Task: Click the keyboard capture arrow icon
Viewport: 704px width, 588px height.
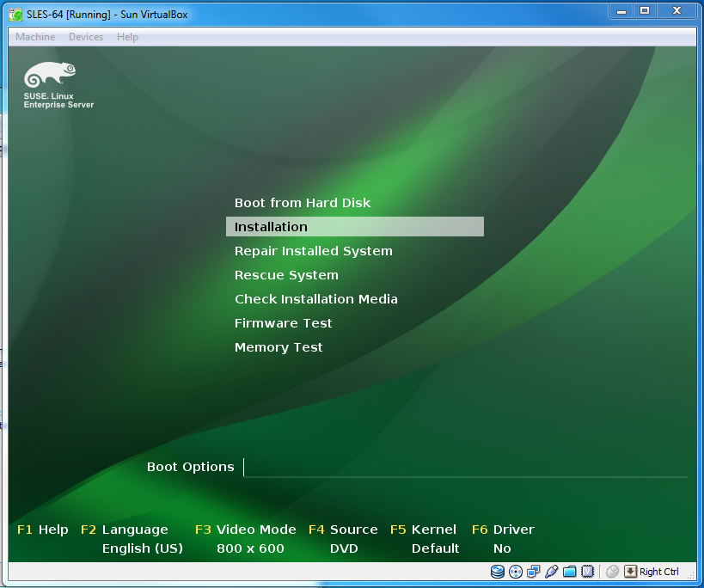Action: pyautogui.click(x=630, y=572)
